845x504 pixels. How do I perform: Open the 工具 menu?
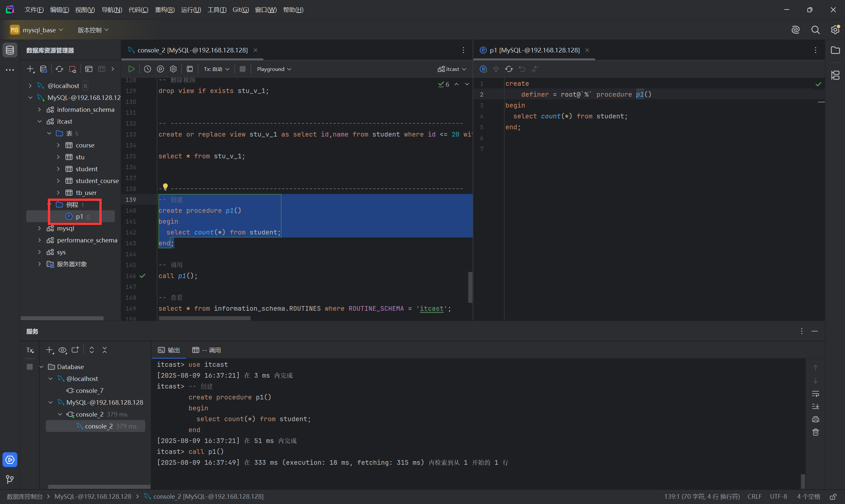(217, 10)
